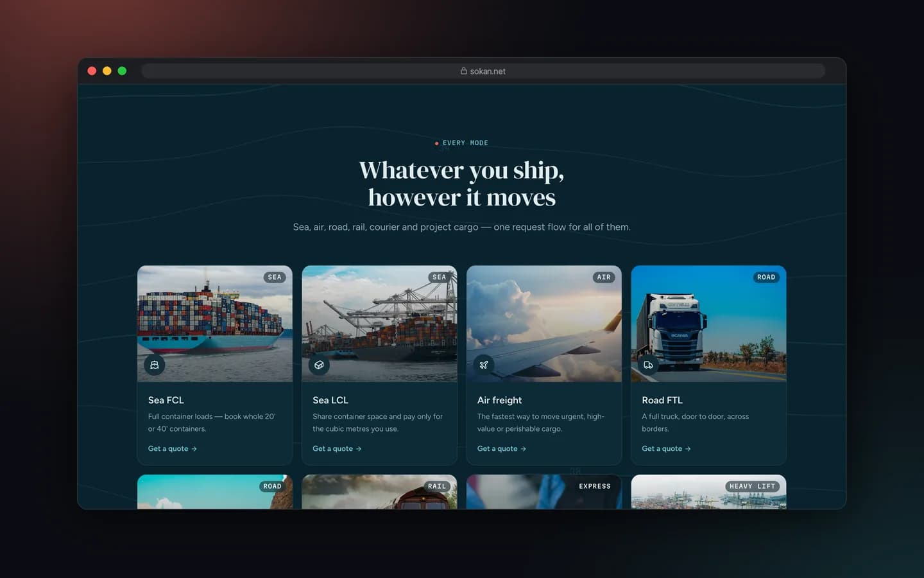
Task: Click the box icon on Sea LCL card
Action: [x=319, y=365]
